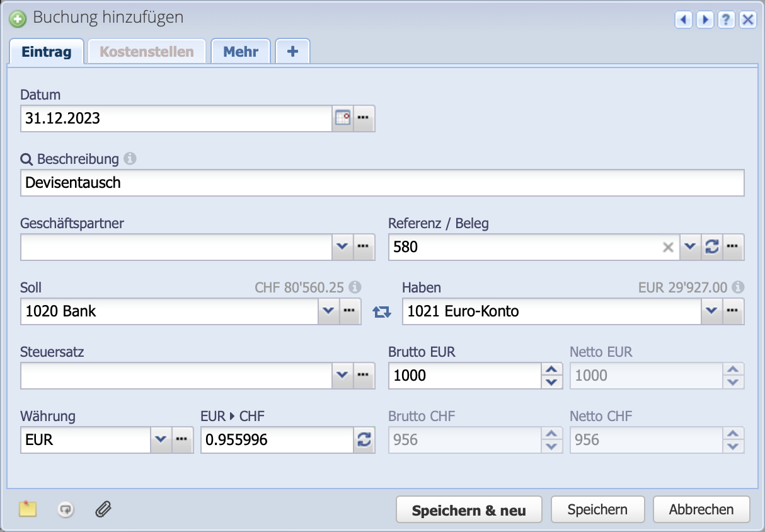This screenshot has height=532, width=765.
Task: Open the Währung currency dropdown
Action: 162,439
